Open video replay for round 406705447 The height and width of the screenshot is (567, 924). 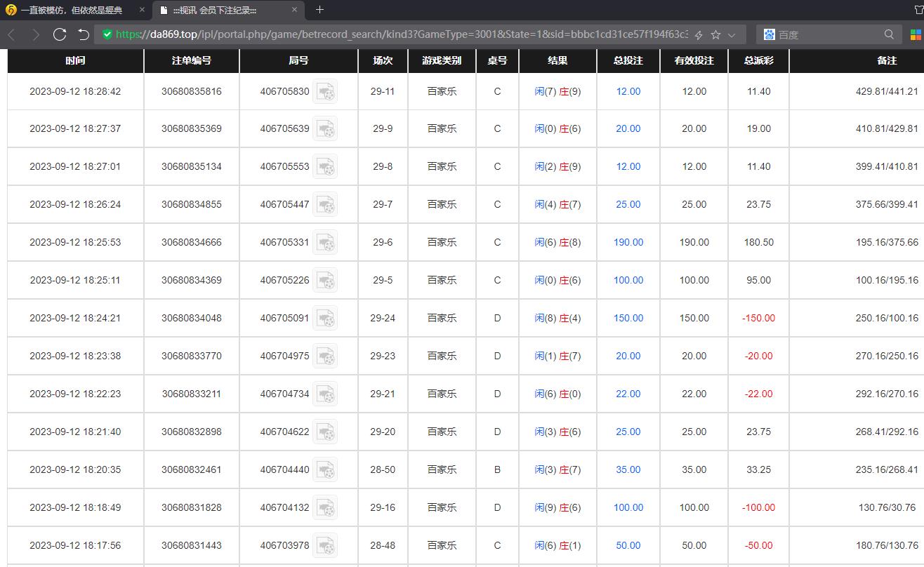[325, 205]
